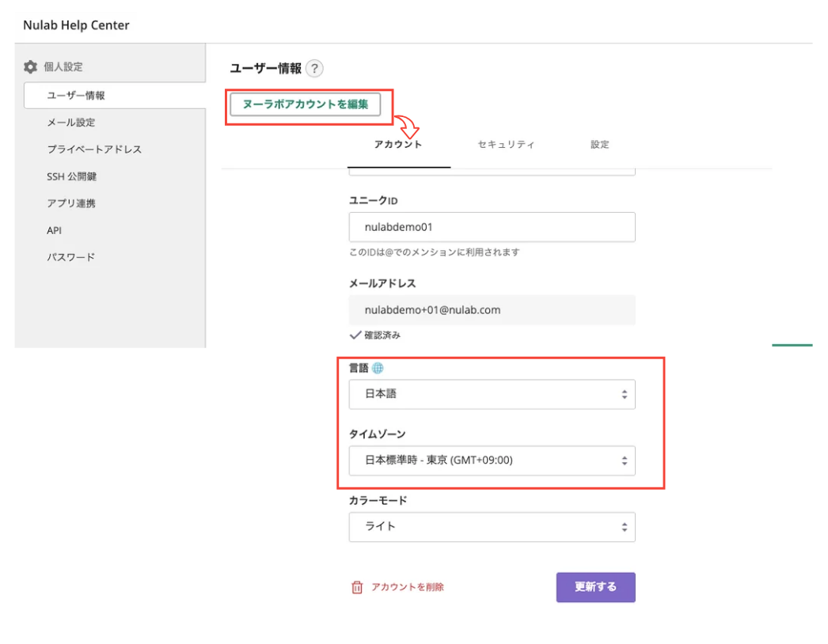The image size is (828, 644).
Task: Select ユーザー情報 in the sidebar
Action: point(115,96)
